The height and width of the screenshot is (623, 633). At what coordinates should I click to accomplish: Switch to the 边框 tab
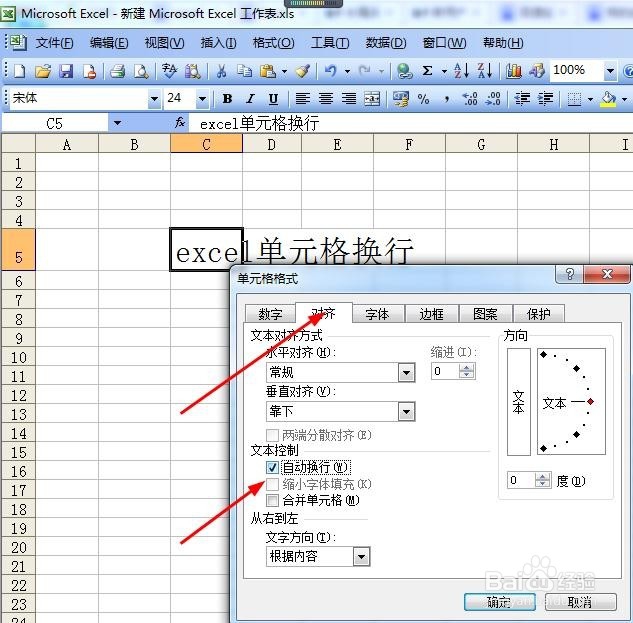click(x=432, y=314)
